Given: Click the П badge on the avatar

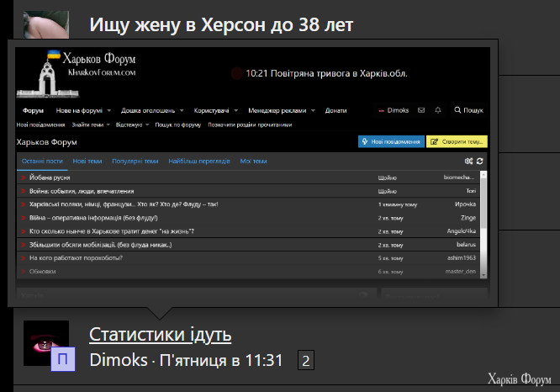Looking at the screenshot, I should click(63, 358).
